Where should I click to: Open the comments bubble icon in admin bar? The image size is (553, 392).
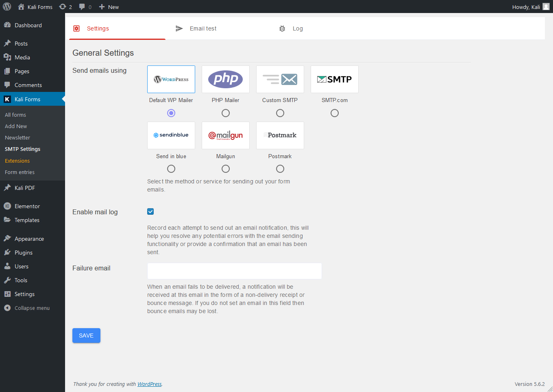[x=82, y=7]
